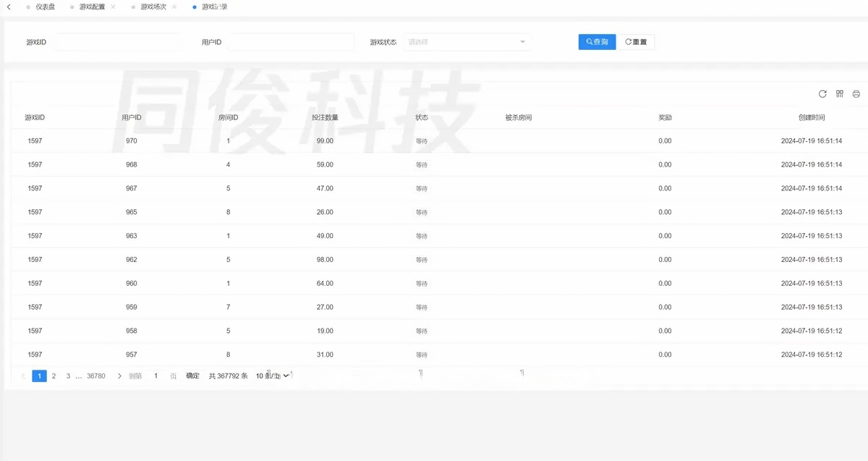Switch to the 游戏场次 tab
868x461 pixels.
click(x=153, y=7)
